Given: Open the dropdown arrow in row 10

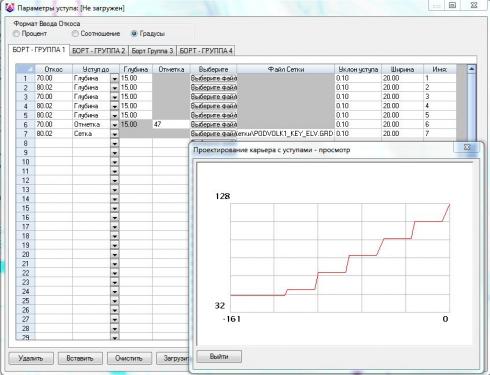Looking at the screenshot, I should click(x=115, y=162).
